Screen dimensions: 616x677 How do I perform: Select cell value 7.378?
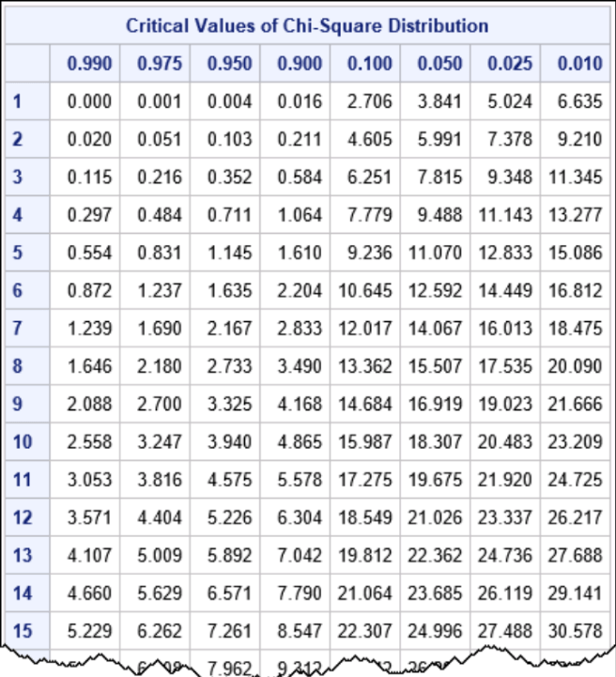point(510,139)
